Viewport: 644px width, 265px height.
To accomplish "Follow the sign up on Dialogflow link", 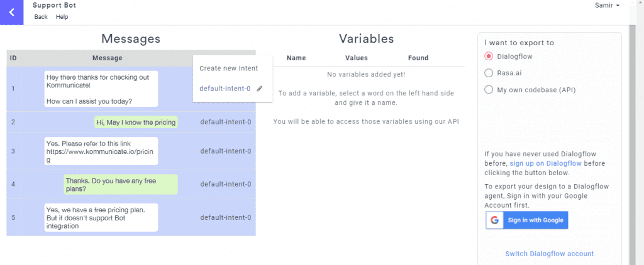I will point(545,163).
